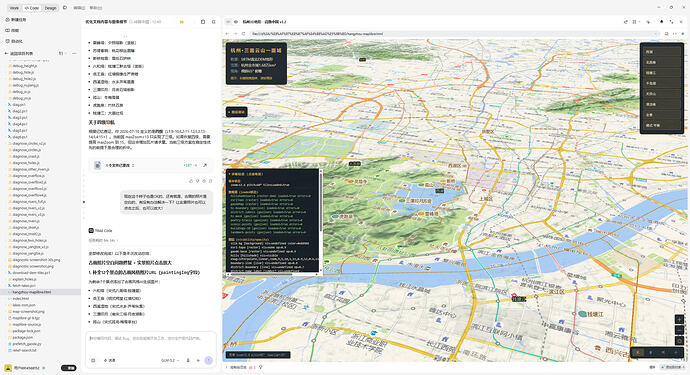Image resolution: width=690 pixels, height=375 pixels.
Task: Click the 全景 button in the map's right panel
Action: point(661,114)
